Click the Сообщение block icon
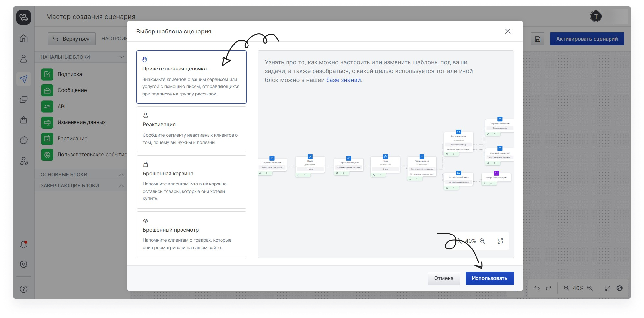 point(47,90)
